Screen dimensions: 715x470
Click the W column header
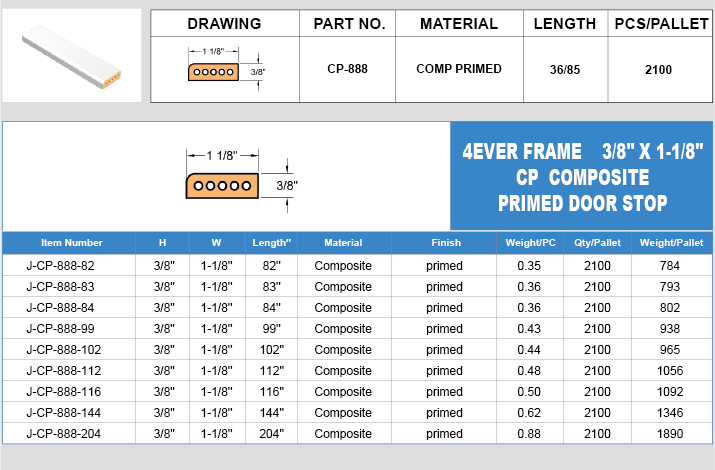tap(216, 243)
